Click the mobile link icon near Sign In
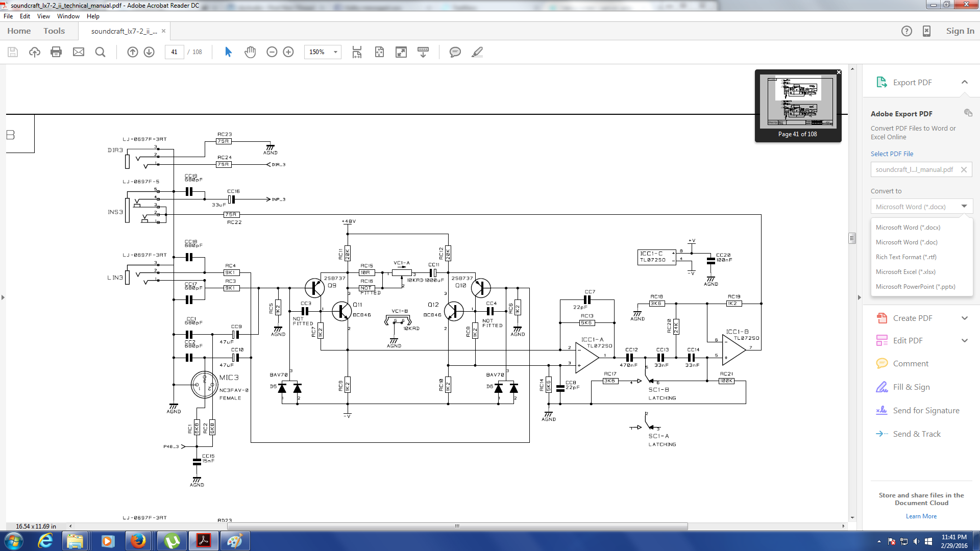The height and width of the screenshot is (551, 980). point(927,31)
